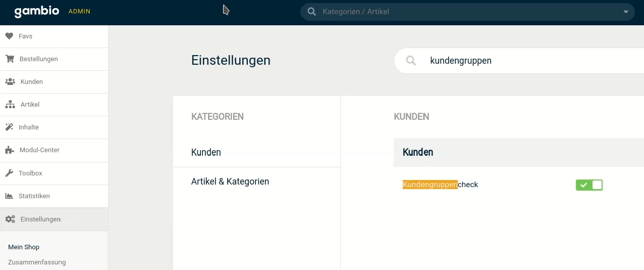The height and width of the screenshot is (270, 644).
Task: Click the magnifier icon in settings search
Action: click(x=411, y=61)
